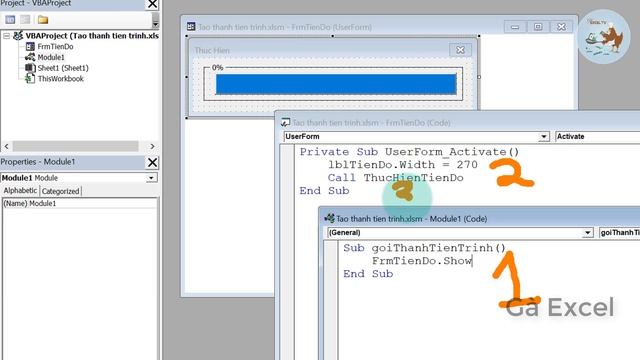This screenshot has height=360, width=640.
Task: Click the View Code icon in Project panel
Action: click(x=10, y=20)
